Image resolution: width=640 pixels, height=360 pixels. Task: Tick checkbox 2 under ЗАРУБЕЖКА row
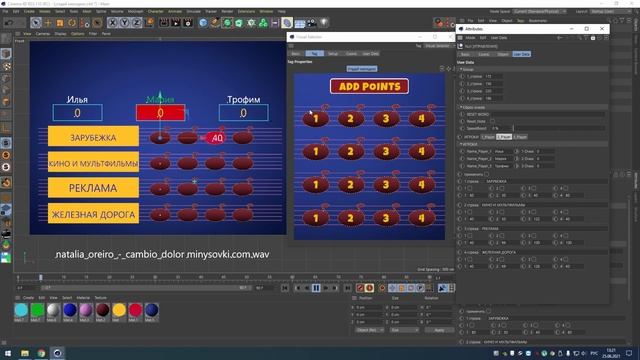pyautogui.click(x=502, y=189)
